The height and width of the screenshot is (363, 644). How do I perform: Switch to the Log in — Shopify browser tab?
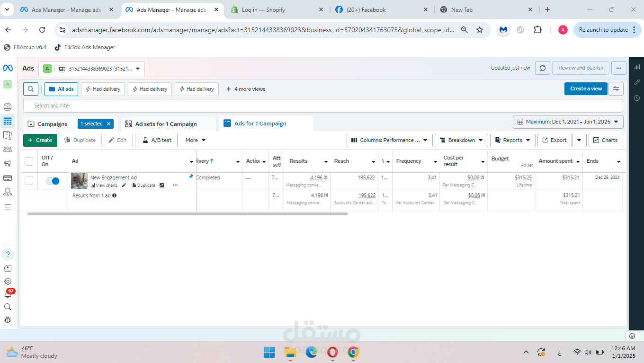(x=277, y=9)
